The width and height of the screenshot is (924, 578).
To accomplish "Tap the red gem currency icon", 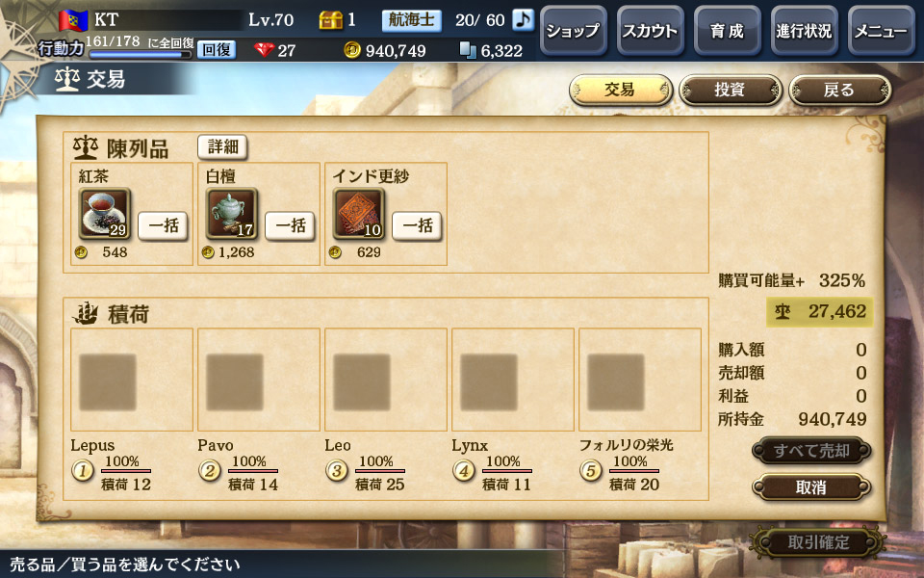I will click(x=264, y=50).
